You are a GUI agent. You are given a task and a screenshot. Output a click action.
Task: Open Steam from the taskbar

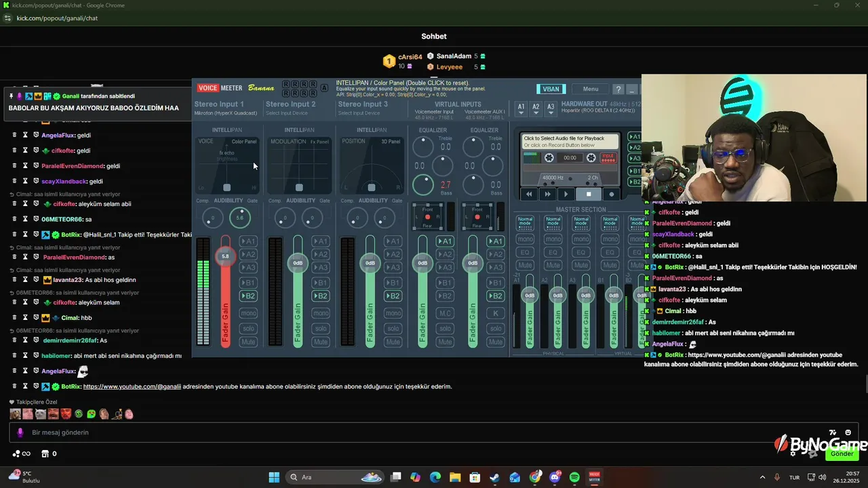point(495,477)
